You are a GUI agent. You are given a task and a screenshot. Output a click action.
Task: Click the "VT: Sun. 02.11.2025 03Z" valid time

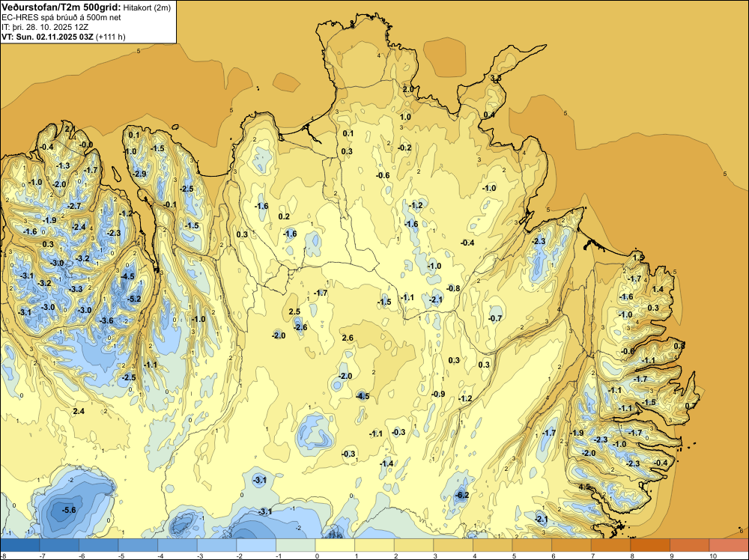click(x=48, y=37)
